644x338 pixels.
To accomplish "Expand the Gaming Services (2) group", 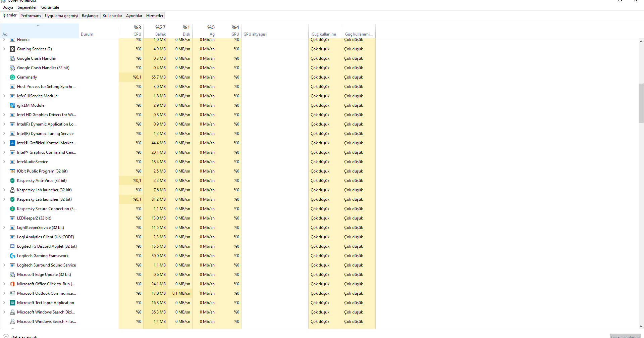I will (4, 49).
